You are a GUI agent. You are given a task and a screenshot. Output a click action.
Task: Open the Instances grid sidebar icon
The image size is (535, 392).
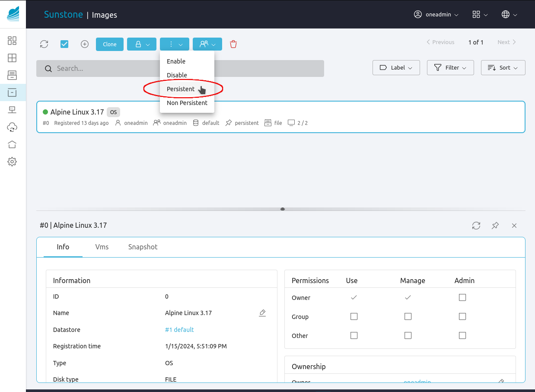[12, 58]
